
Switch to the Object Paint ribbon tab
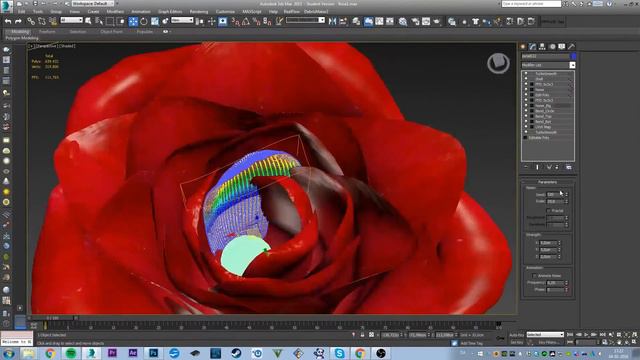coord(111,31)
